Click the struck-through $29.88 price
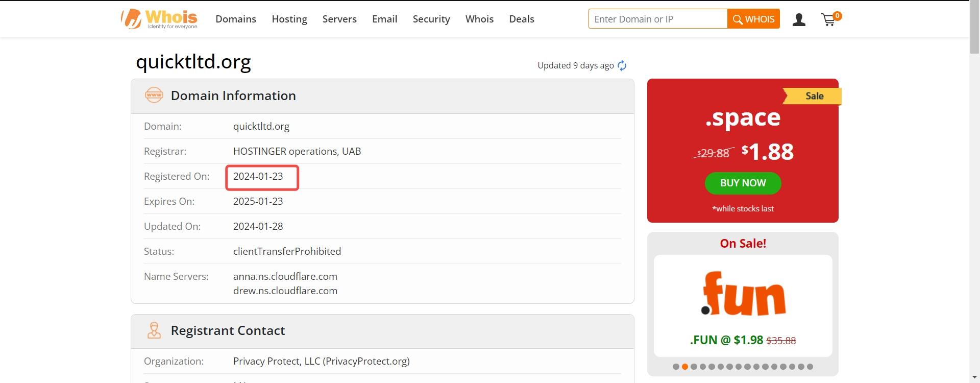This screenshot has height=383, width=980. 714,153
